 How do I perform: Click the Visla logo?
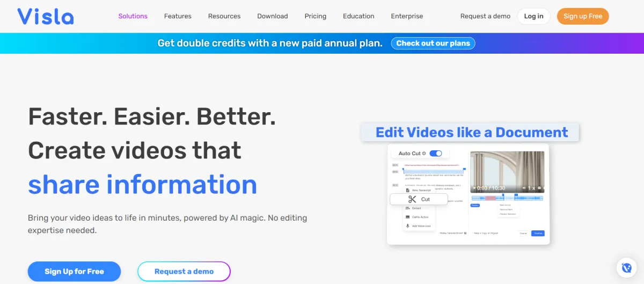click(46, 16)
